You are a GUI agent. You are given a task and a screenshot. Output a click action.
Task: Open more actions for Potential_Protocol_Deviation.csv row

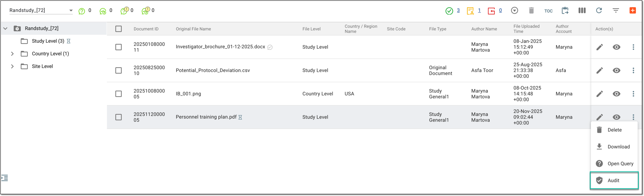click(633, 70)
